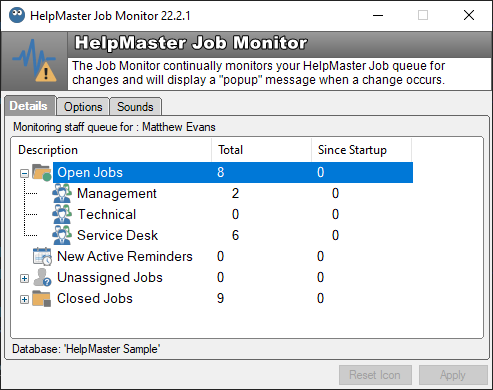Click the Technical skill group icon
Viewport: 493px width, 390px height.
(62, 214)
